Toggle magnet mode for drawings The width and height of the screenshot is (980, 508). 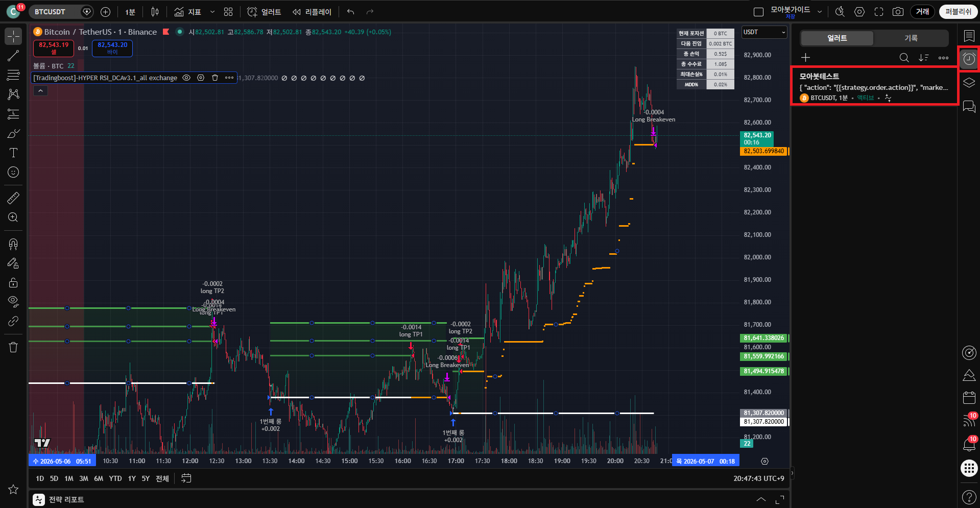click(x=13, y=244)
